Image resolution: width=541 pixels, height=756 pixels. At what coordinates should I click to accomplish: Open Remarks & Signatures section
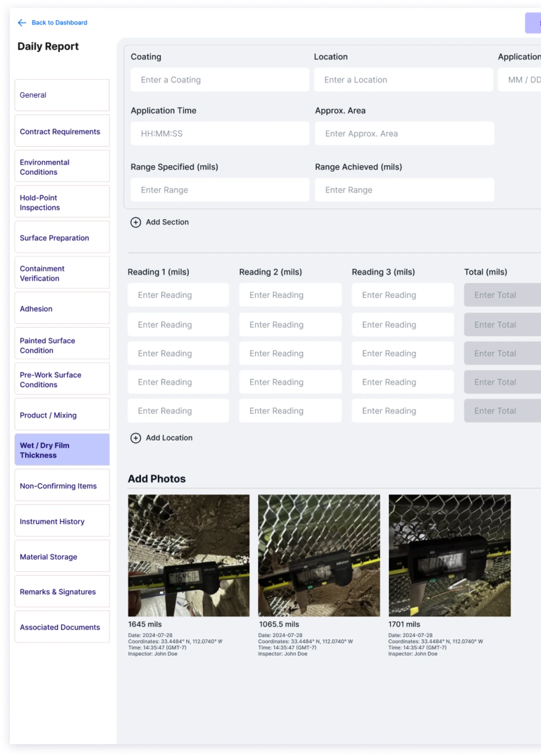(x=62, y=592)
